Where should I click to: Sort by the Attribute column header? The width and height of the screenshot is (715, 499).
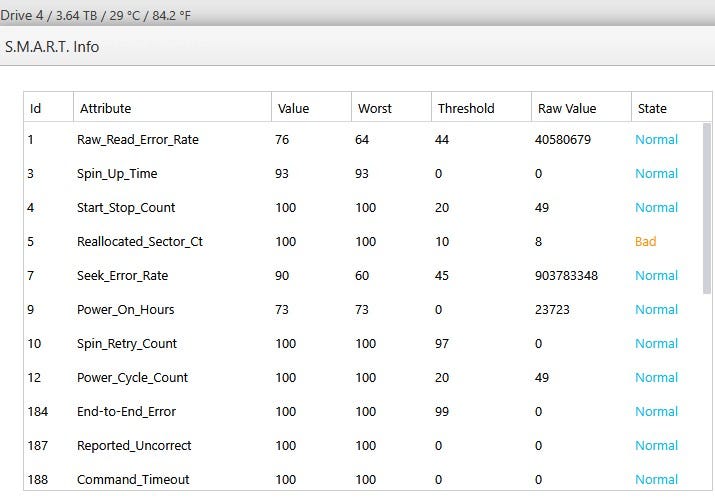click(105, 108)
